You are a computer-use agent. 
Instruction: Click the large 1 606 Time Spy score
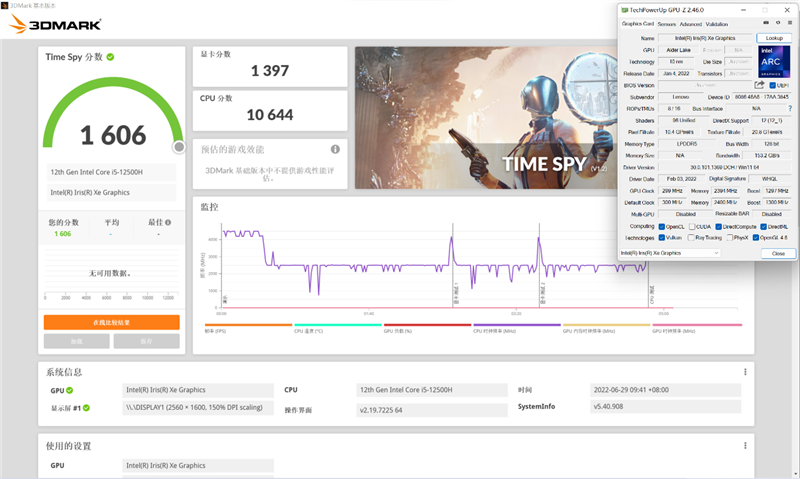[113, 135]
